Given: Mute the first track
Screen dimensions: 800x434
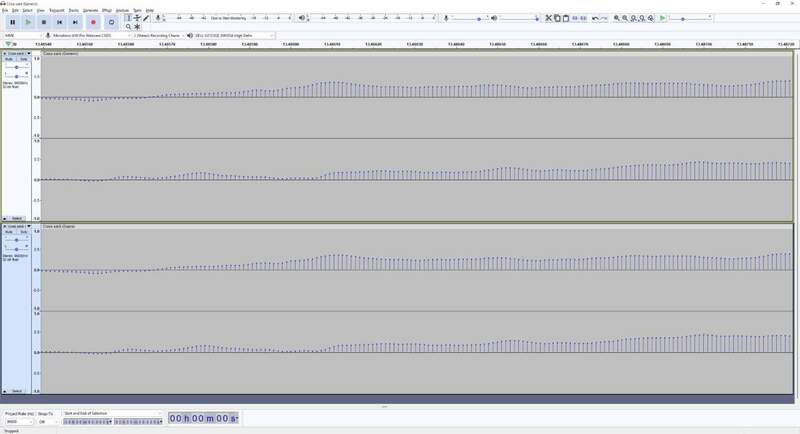Looking at the screenshot, I should (9, 60).
